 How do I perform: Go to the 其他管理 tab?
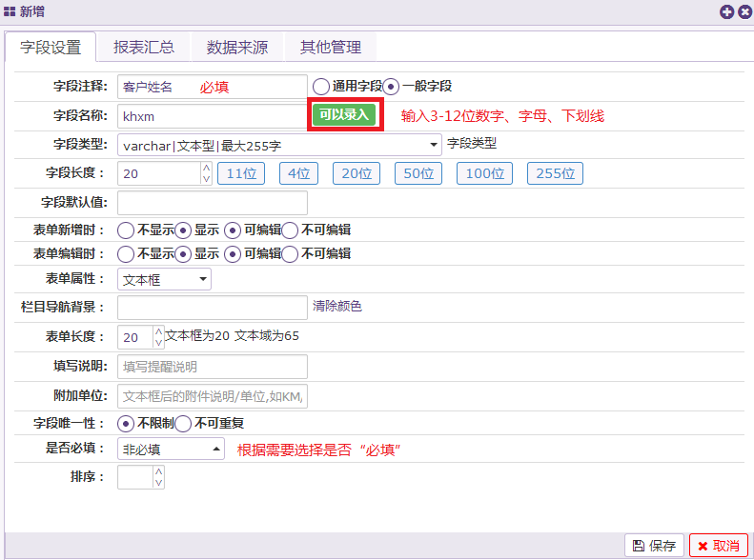pyautogui.click(x=330, y=47)
